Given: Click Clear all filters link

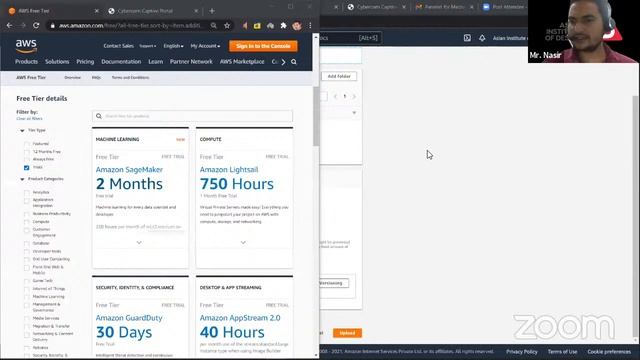Looking at the screenshot, I should click(29, 118).
